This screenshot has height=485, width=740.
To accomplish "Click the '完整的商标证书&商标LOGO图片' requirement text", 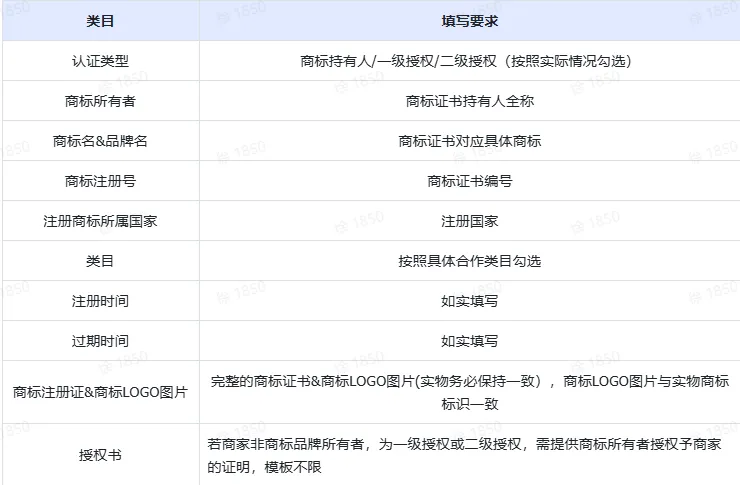I will (470, 393).
